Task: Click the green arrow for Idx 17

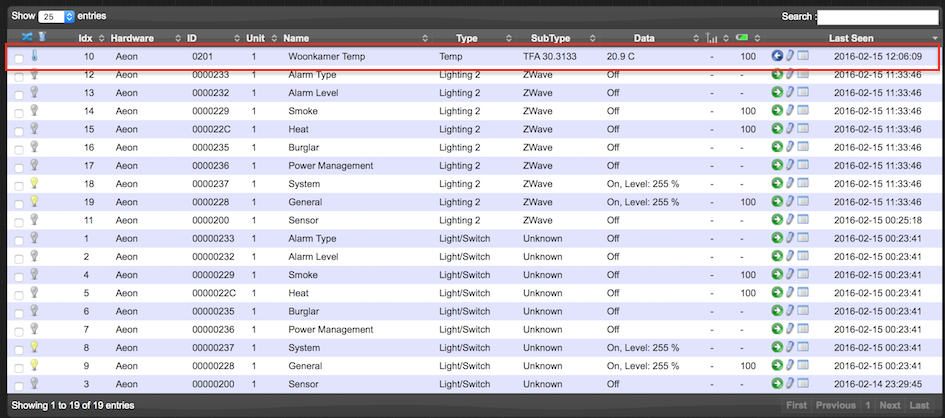Action: coord(777,164)
